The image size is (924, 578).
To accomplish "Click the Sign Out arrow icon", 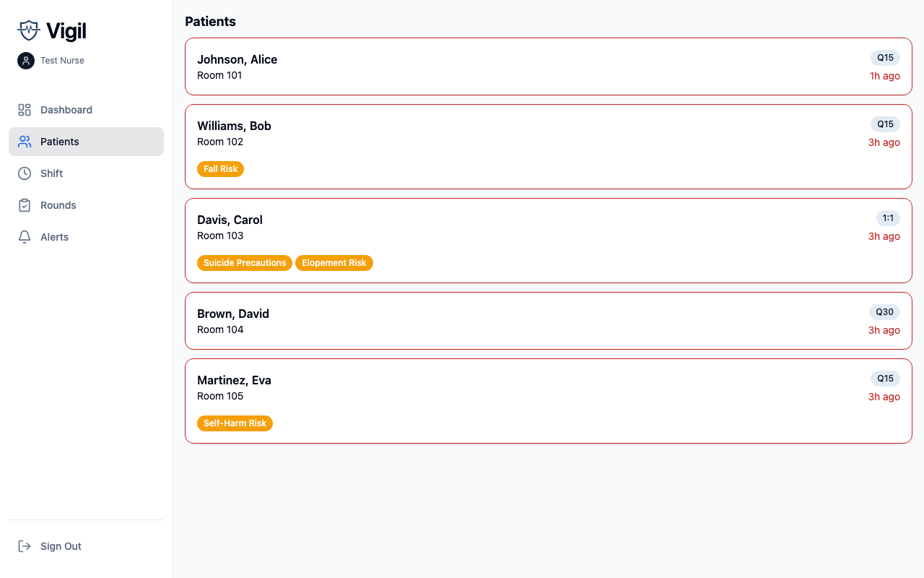I will point(25,546).
